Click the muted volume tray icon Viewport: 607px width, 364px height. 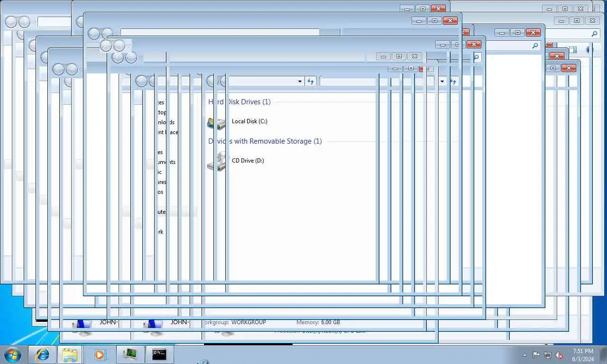click(560, 355)
